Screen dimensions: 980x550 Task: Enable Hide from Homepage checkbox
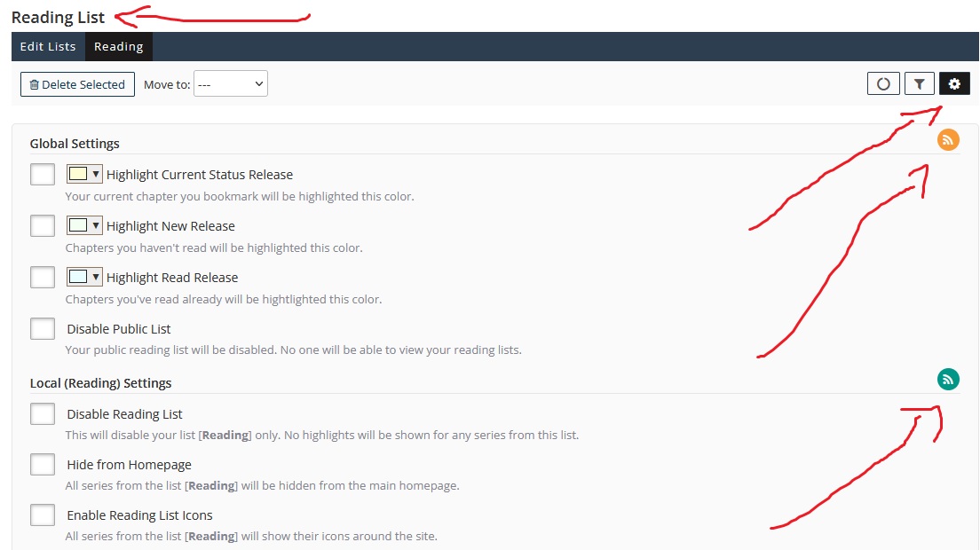tap(43, 465)
